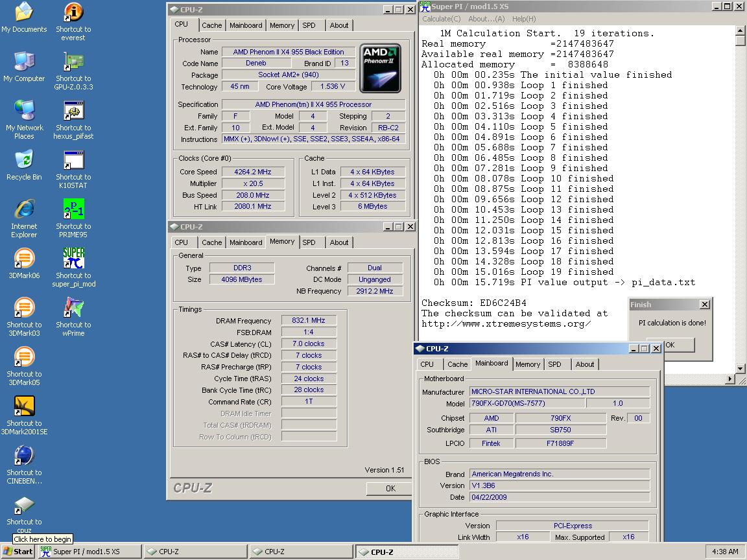Click the AMD Phenom II processor logo

380,68
